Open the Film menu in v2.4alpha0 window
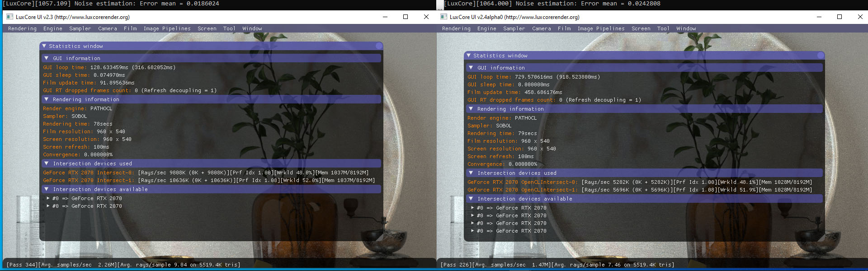 [564, 28]
